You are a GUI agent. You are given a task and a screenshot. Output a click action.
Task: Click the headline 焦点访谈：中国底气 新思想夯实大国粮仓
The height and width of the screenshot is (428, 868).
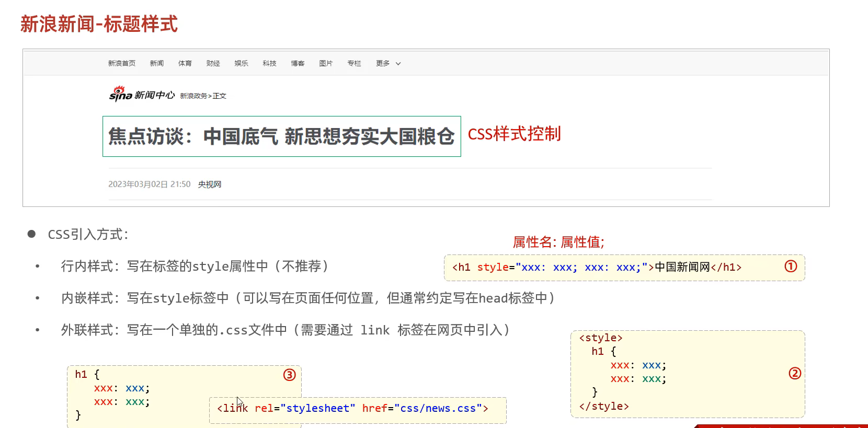point(281,136)
